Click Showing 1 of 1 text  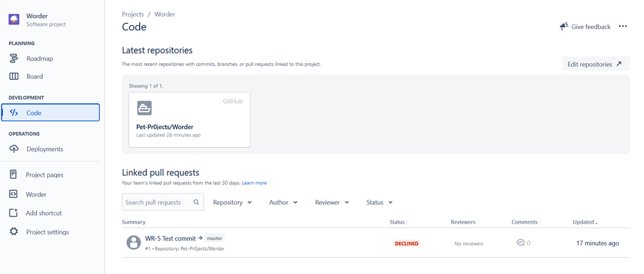(146, 86)
